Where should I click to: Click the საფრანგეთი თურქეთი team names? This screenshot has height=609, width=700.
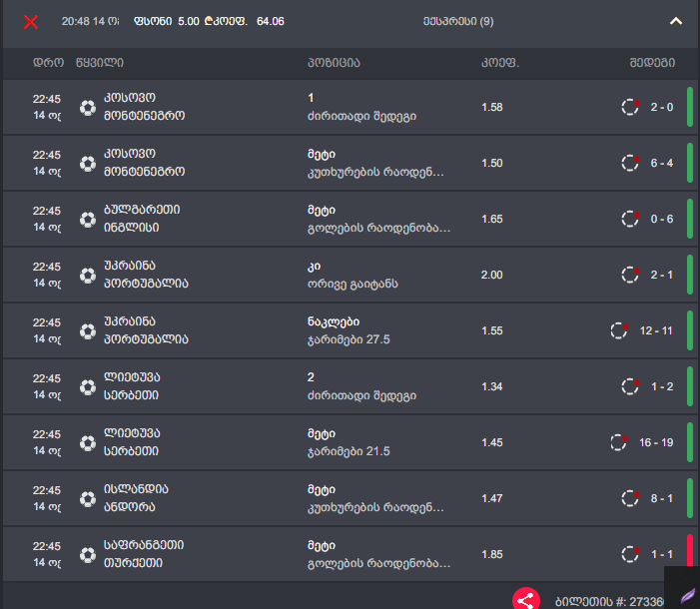(144, 554)
